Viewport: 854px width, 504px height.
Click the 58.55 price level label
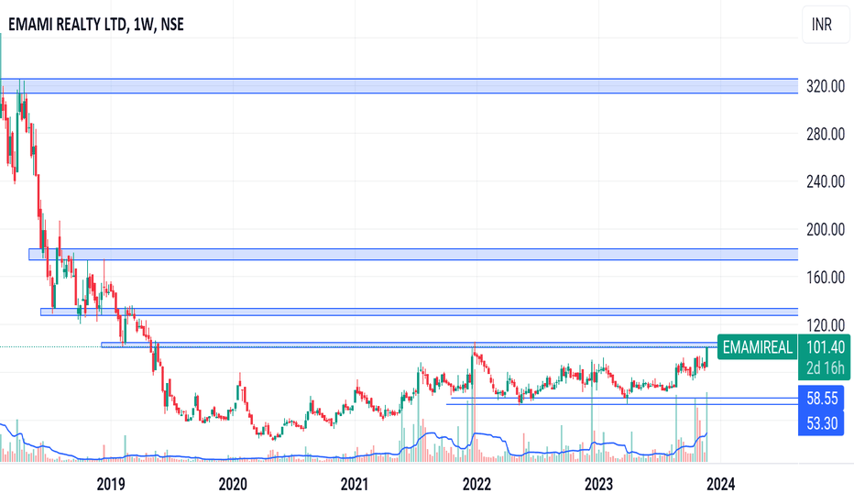[821, 399]
